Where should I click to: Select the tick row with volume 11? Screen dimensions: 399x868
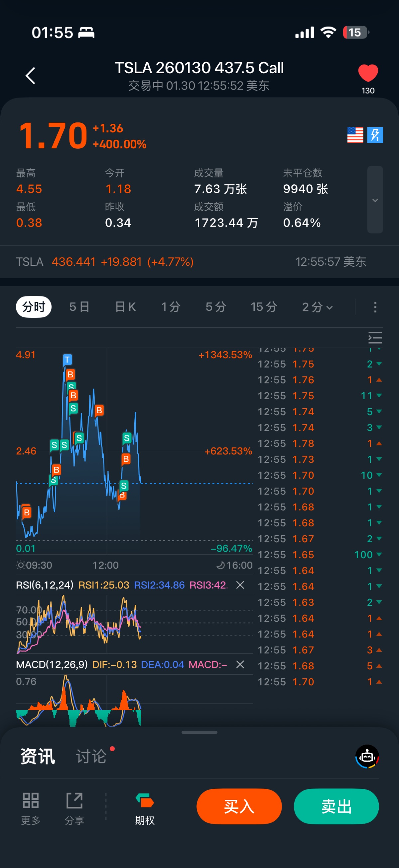320,396
